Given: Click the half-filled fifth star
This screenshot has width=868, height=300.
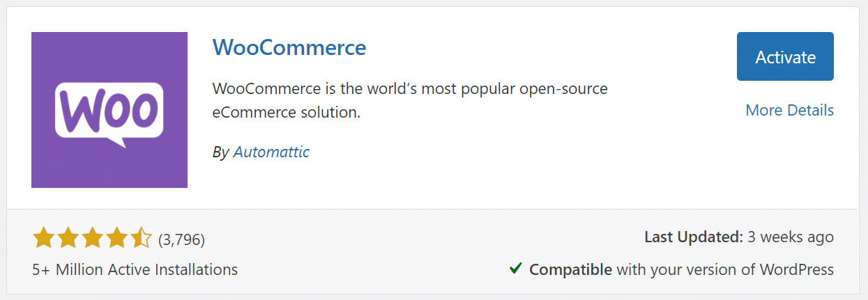Looking at the screenshot, I should (140, 239).
